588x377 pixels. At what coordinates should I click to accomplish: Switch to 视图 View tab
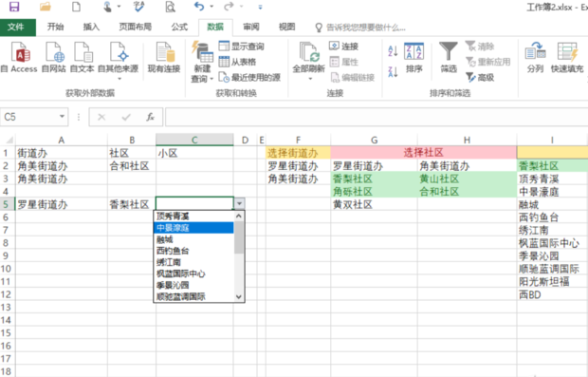point(286,27)
